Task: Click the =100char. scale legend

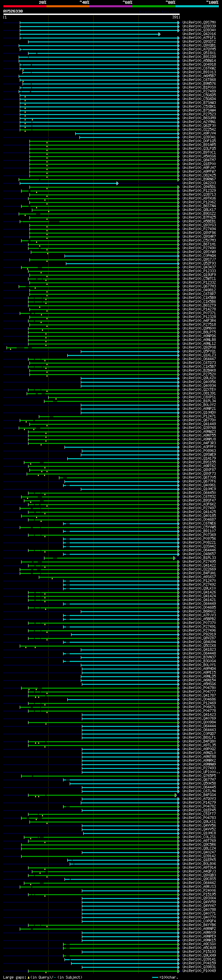Action: click(x=165, y=977)
